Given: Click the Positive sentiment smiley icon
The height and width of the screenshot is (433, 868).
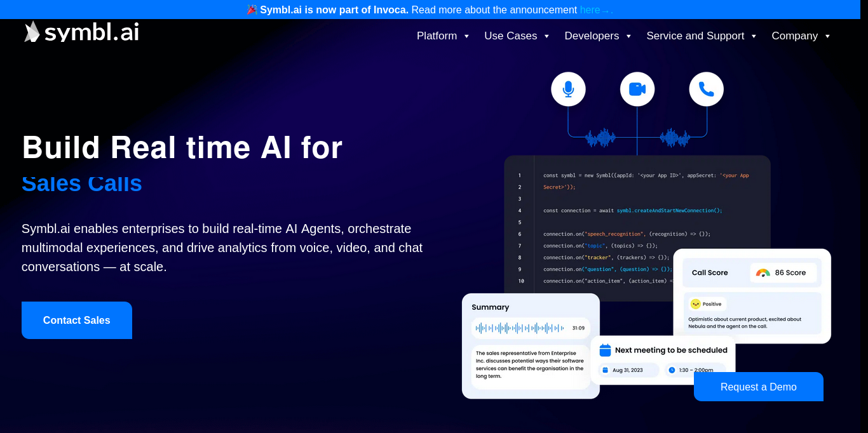Looking at the screenshot, I should pyautogui.click(x=695, y=303).
